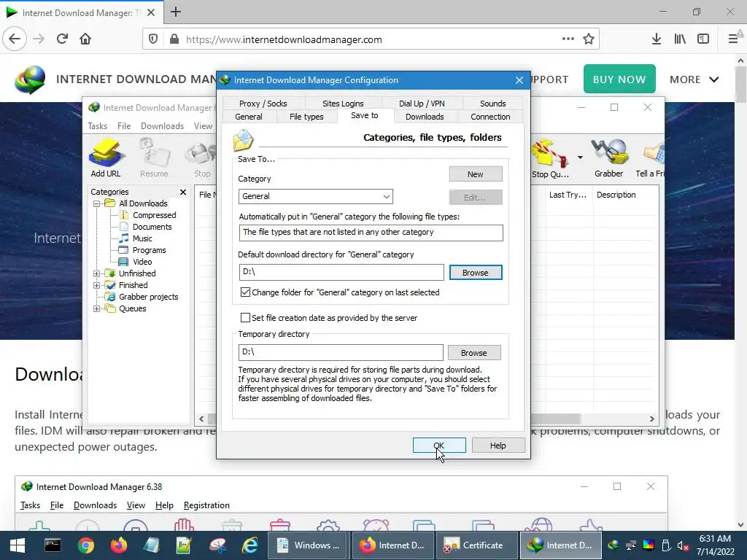
Task: Open the Windows Start menu
Action: point(18,545)
